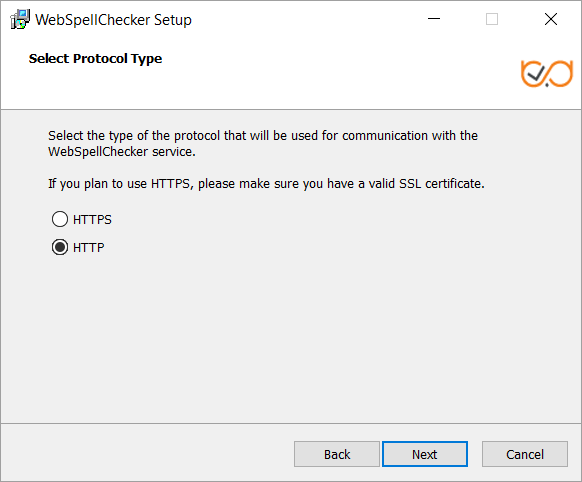Go to the previous step with Back

pyautogui.click(x=337, y=454)
